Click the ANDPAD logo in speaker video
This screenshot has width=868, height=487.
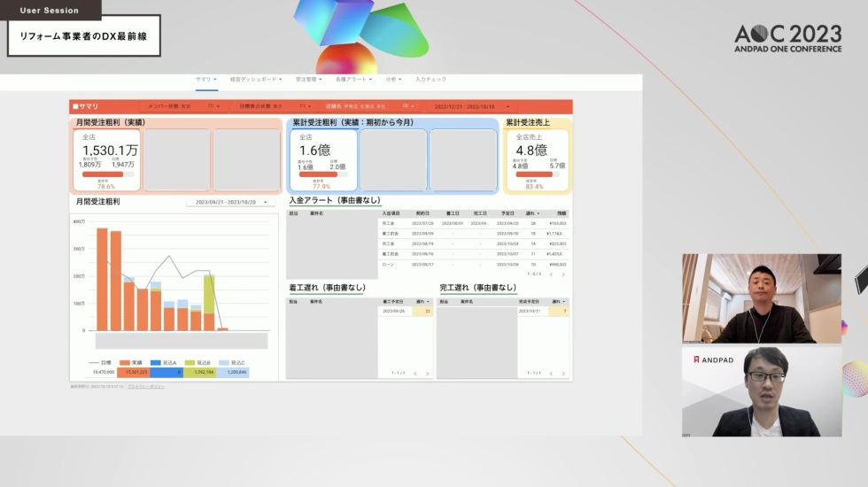point(714,359)
